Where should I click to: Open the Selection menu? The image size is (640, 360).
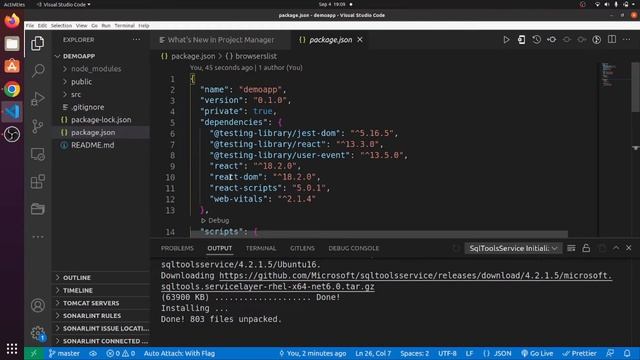point(61,26)
